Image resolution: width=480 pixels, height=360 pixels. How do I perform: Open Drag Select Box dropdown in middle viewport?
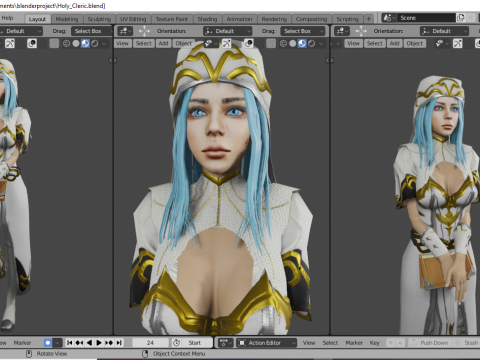[x=303, y=31]
